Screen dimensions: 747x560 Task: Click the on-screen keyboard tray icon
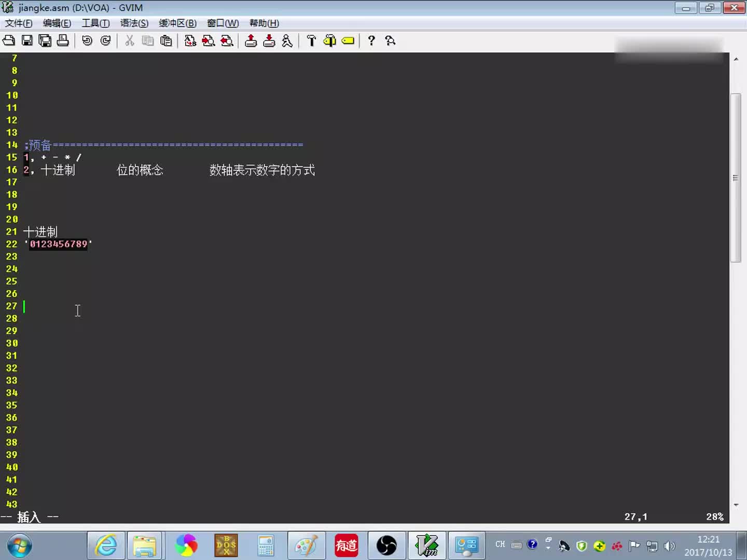pos(516,545)
